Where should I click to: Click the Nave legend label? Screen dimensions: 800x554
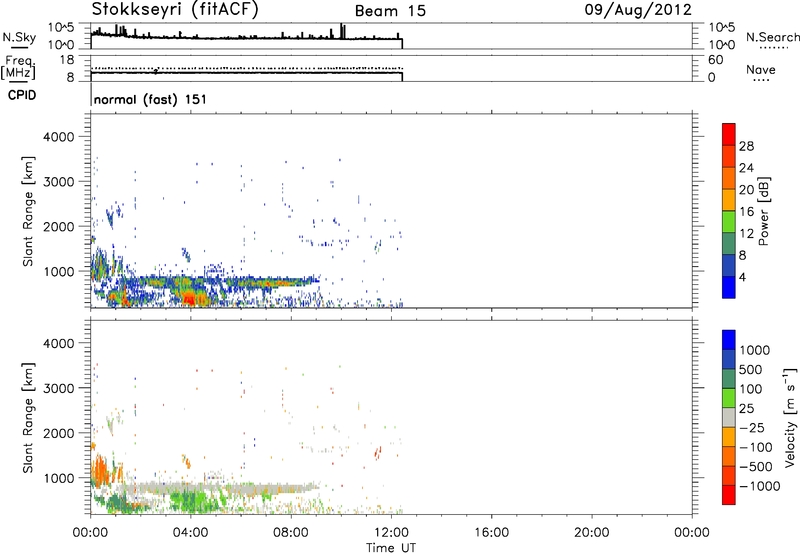coord(761,69)
